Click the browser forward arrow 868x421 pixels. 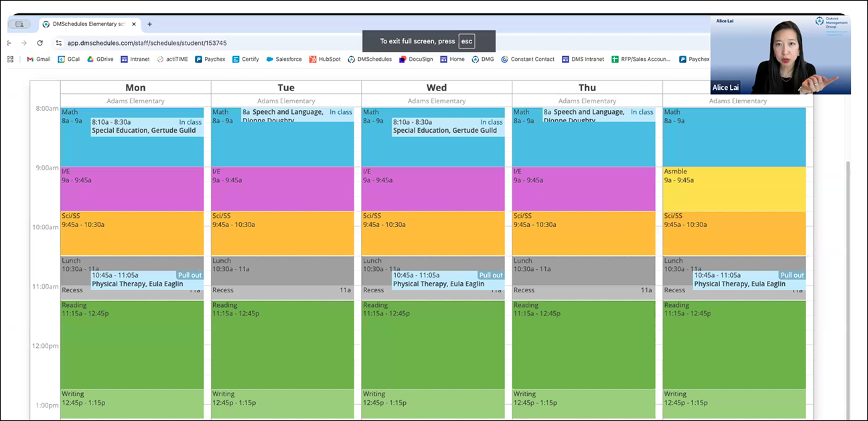click(25, 42)
